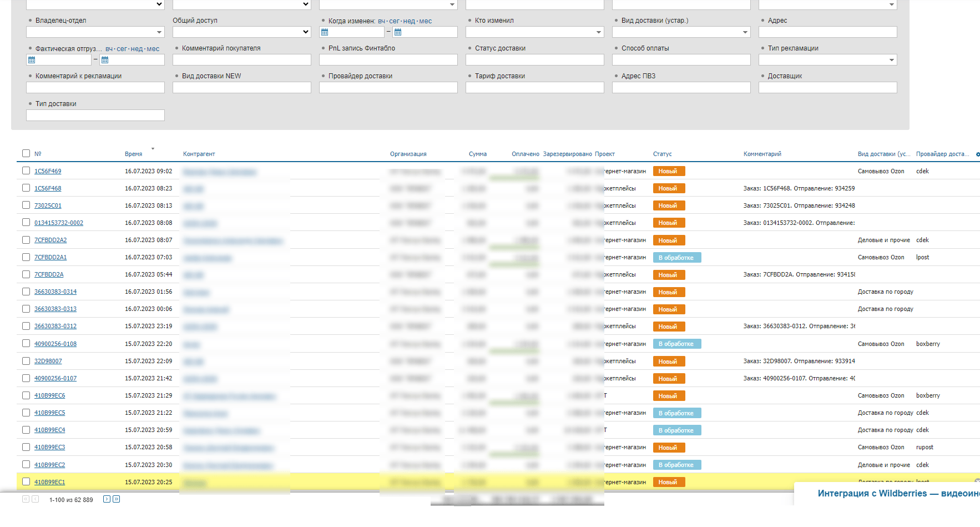980x527 pixels.
Task: Filter Когда изменен by 'нед' shortcut
Action: pyautogui.click(x=409, y=21)
